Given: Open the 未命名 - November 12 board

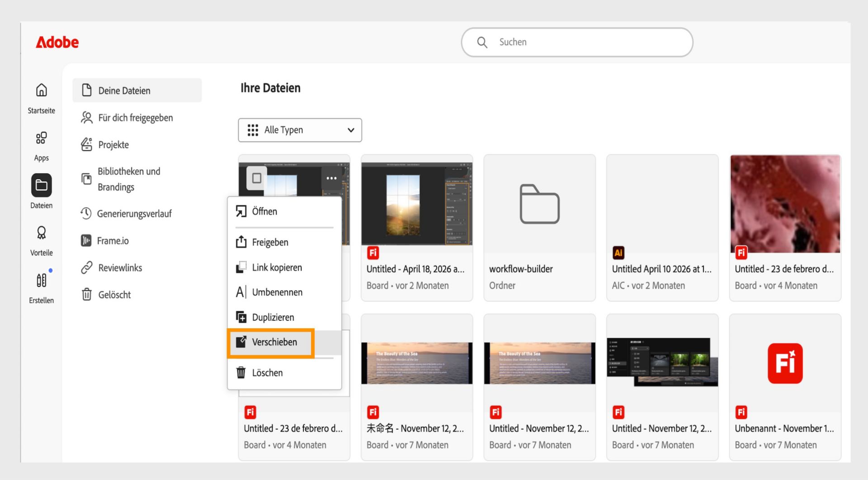Looking at the screenshot, I should (416, 387).
